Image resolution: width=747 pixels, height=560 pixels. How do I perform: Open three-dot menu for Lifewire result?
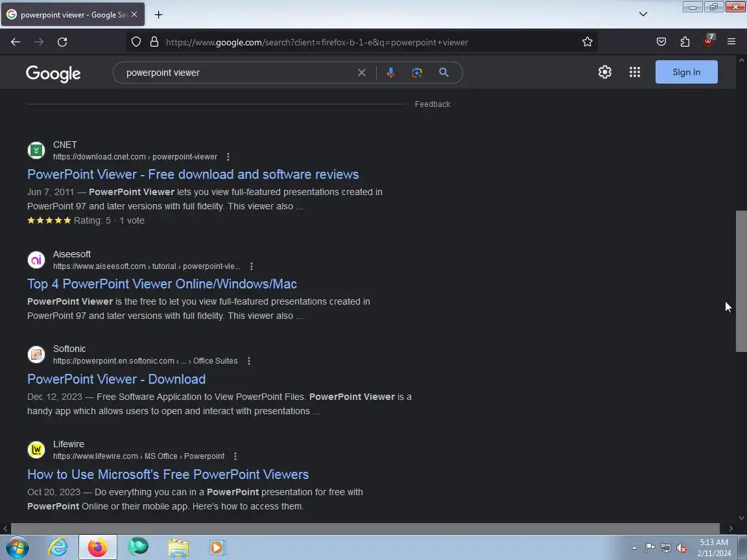tap(235, 456)
